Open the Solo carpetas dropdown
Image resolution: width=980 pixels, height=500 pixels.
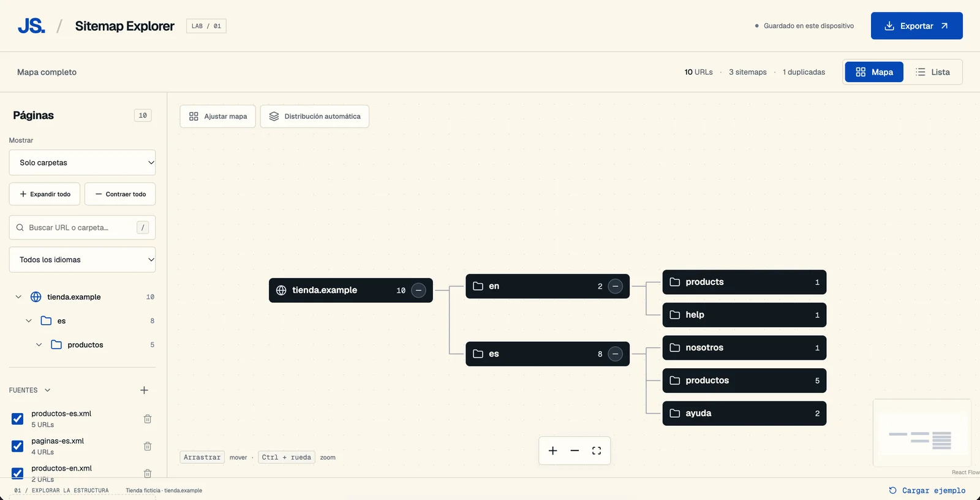tap(82, 162)
